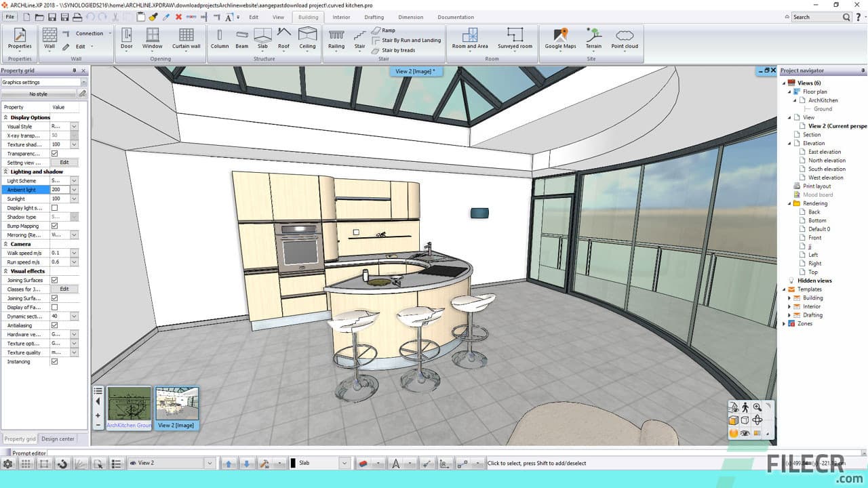
Task: Open the Google Maps tool
Action: (559, 39)
